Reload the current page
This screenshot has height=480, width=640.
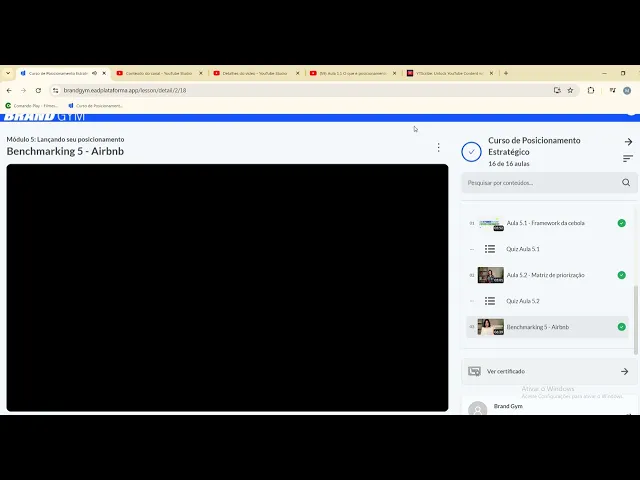coord(38,90)
